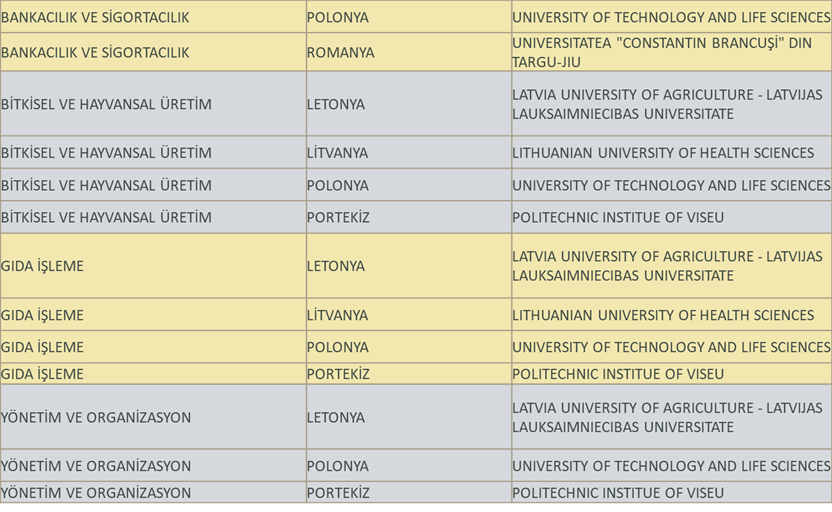832x512 pixels.
Task: Select Yönetim ve Organizasyon in the Portekiz row
Action: click(96, 493)
